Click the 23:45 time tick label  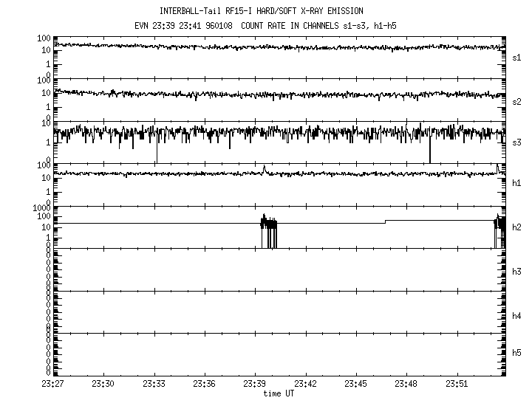(355, 384)
